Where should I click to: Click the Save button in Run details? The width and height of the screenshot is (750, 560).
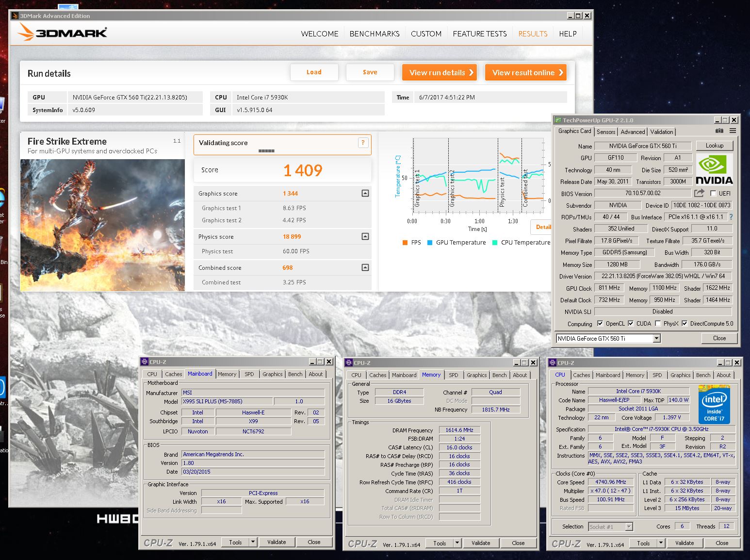tap(370, 72)
